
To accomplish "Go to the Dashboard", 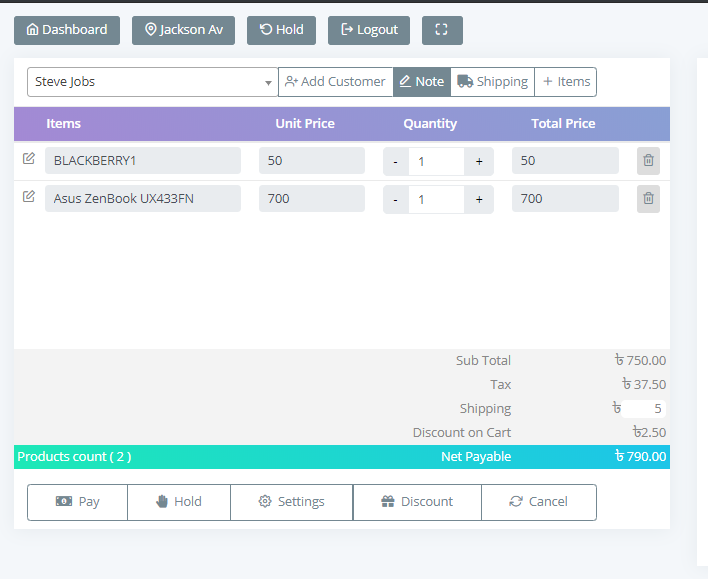I will point(67,30).
